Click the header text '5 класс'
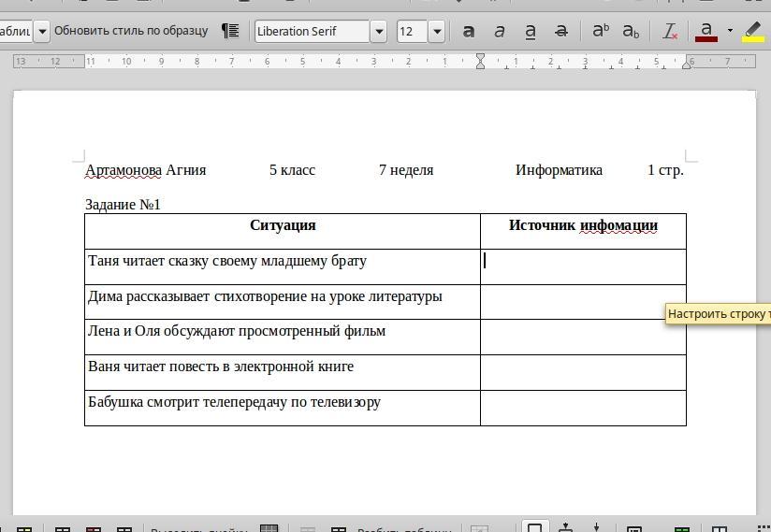Screen dimensions: 771x532 click(x=292, y=170)
